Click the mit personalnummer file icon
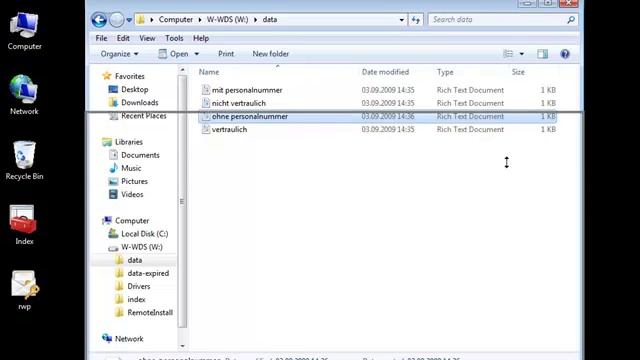Image resolution: width=640 pixels, height=360 pixels. (206, 90)
